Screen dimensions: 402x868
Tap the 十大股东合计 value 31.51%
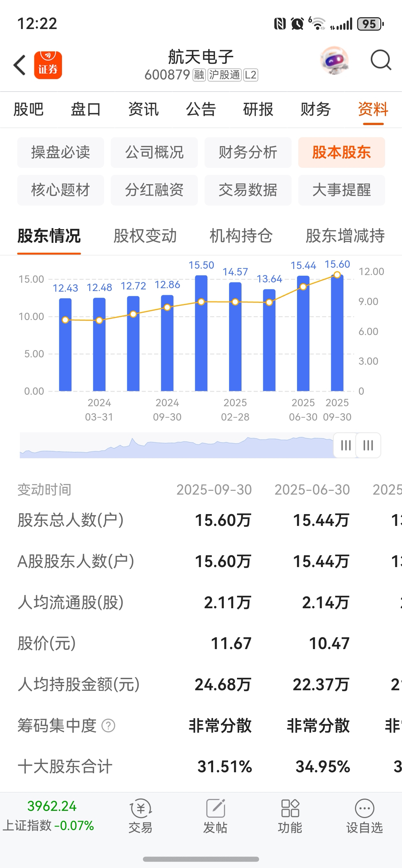225,767
